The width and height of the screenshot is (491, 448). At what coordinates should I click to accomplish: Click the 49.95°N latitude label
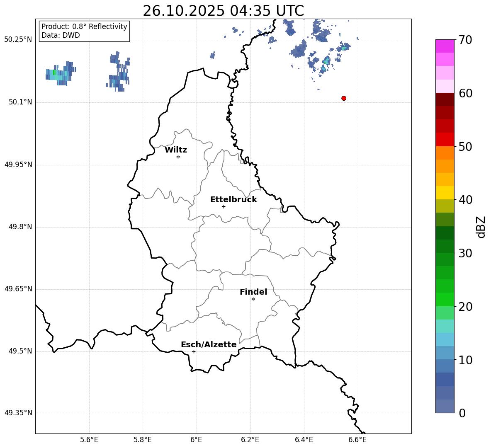point(18,164)
